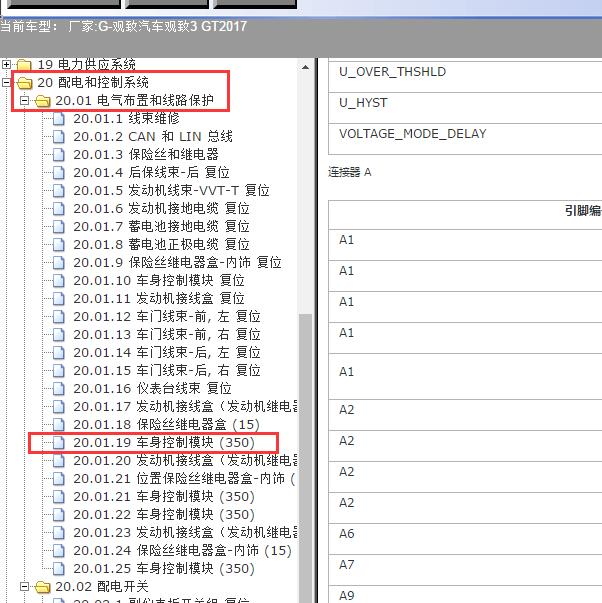Click document icon beside 20.01.10 车身控制模块
The image size is (602, 603).
[58, 281]
